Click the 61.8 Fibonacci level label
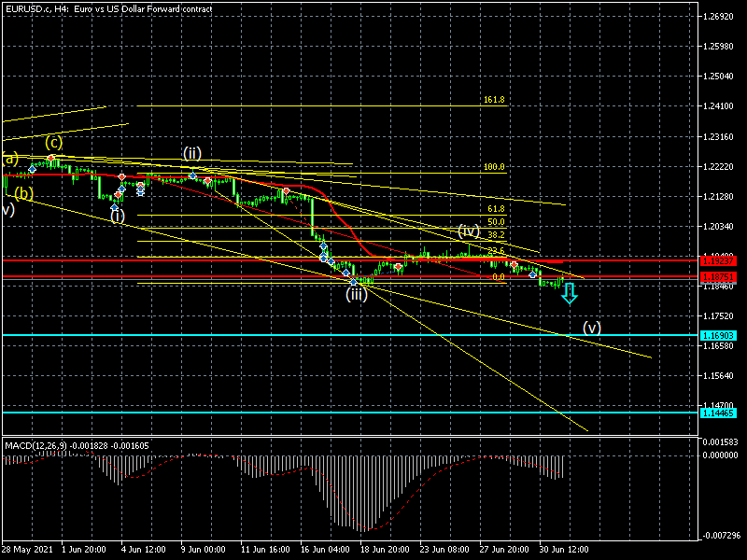Viewport: 747px width, 560px height. [x=496, y=209]
